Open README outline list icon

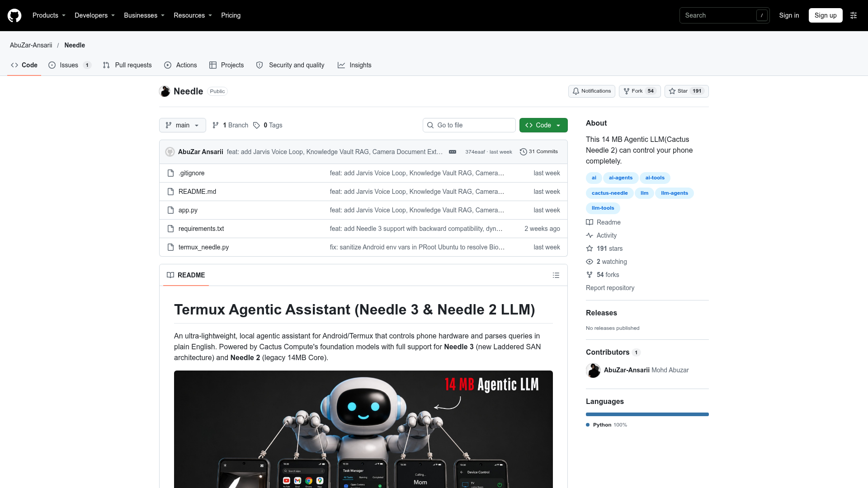556,275
